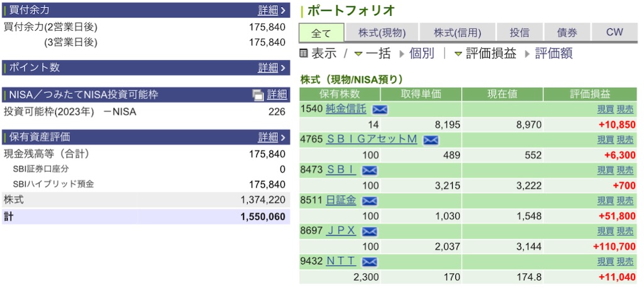Select the 個別 display option
Viewport: 644px width, 287px height.
416,53
